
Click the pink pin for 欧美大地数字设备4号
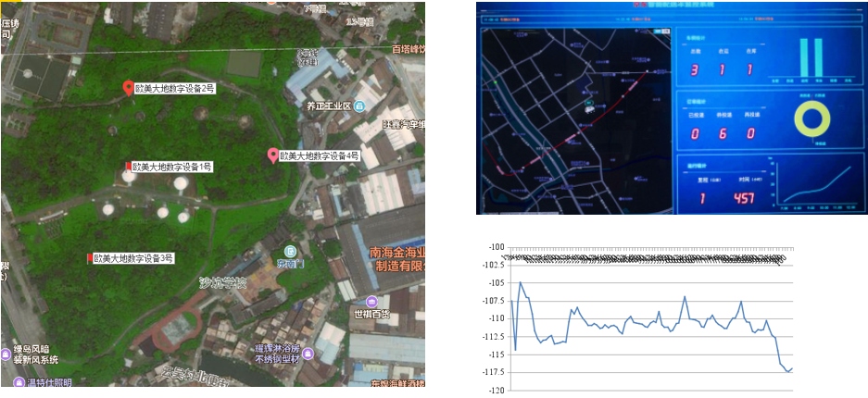(x=272, y=155)
